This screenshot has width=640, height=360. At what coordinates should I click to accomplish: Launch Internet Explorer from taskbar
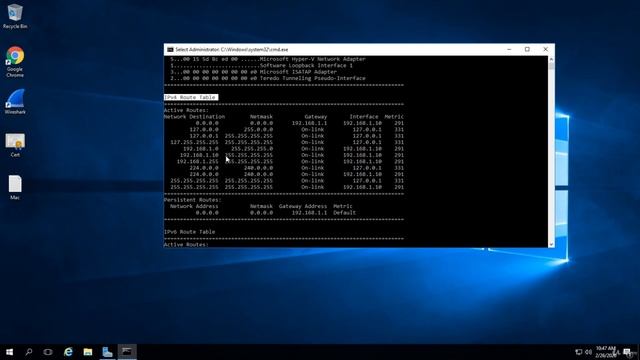click(x=68, y=352)
